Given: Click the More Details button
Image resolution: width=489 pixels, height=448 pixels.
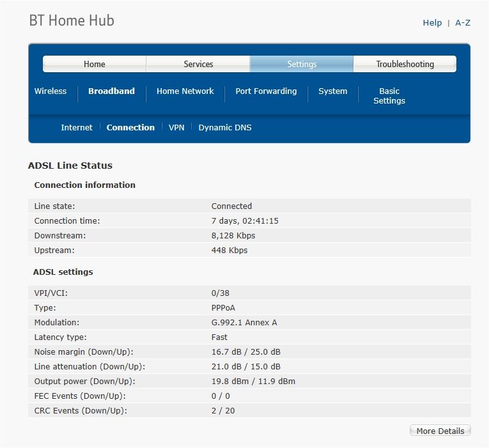Looking at the screenshot, I should click(x=440, y=431).
